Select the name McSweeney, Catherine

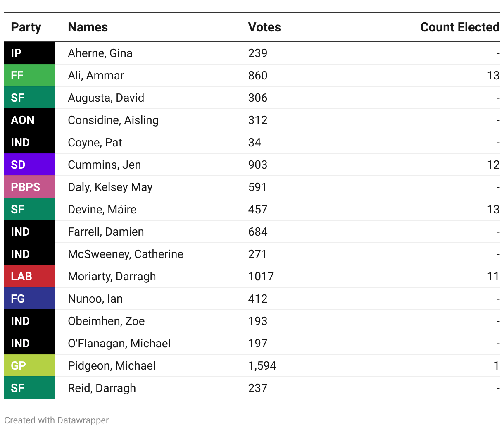pyautogui.click(x=125, y=254)
